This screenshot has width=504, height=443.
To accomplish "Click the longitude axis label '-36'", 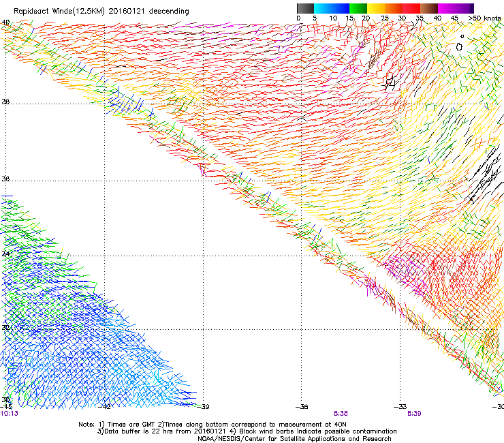I will [302, 407].
